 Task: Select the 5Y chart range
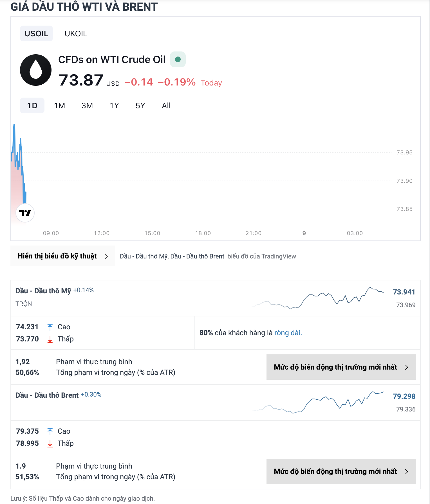pos(140,106)
